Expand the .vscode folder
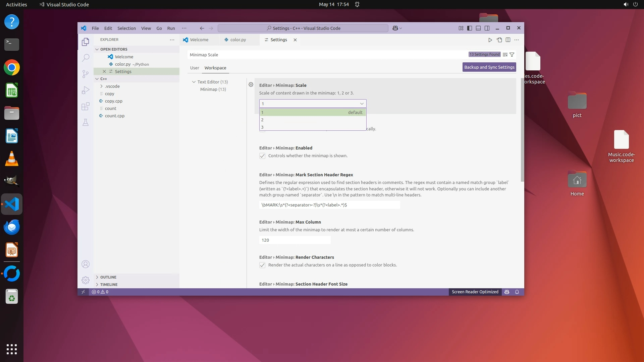644x362 pixels. (112, 86)
